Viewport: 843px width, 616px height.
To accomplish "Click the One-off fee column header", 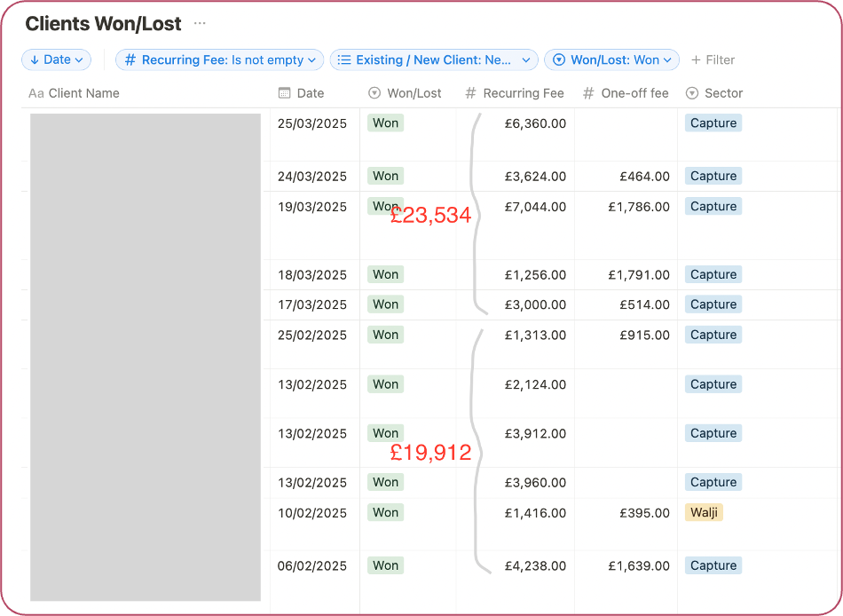I will [626, 93].
